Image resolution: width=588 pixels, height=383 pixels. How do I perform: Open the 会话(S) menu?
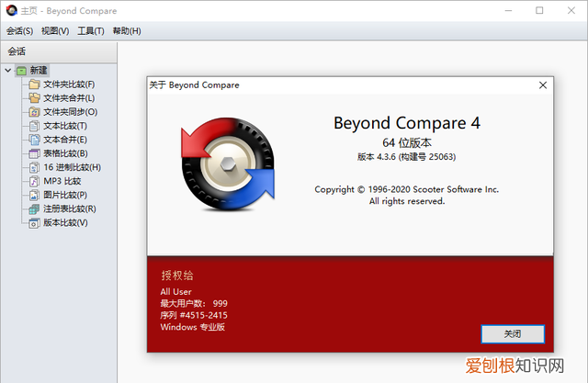(19, 31)
